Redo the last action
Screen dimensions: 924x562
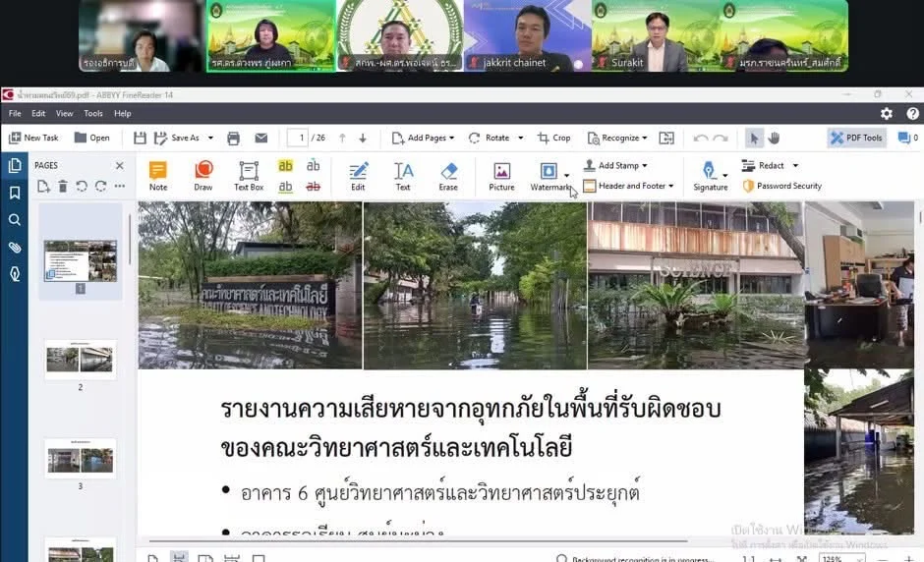pos(721,138)
